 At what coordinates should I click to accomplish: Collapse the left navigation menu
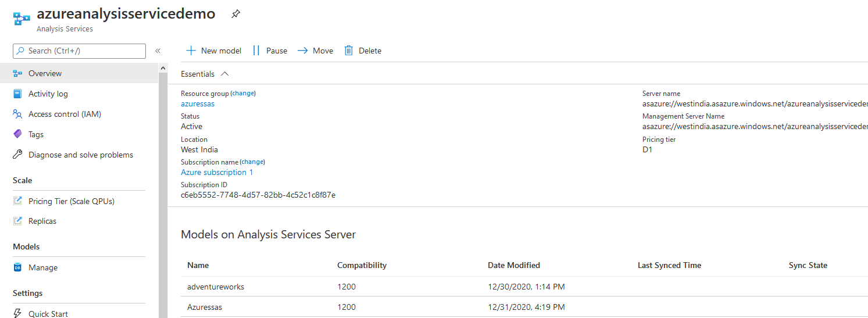pyautogui.click(x=158, y=51)
